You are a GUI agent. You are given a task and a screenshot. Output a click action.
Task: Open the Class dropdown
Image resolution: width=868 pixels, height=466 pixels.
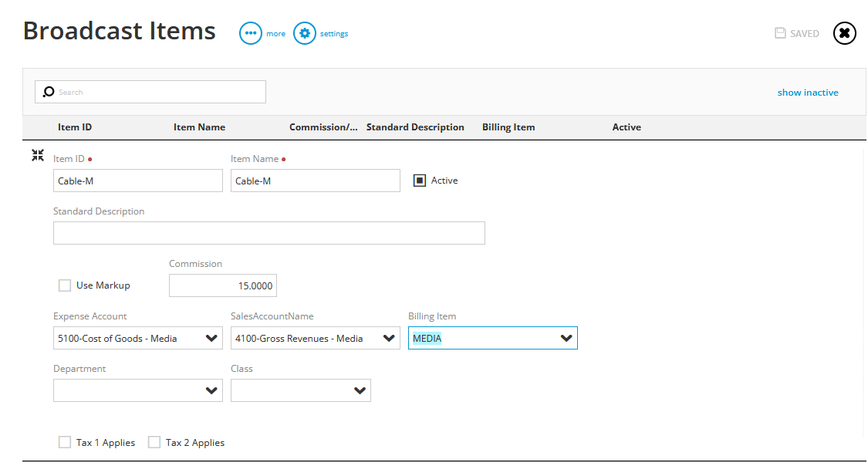[360, 390]
